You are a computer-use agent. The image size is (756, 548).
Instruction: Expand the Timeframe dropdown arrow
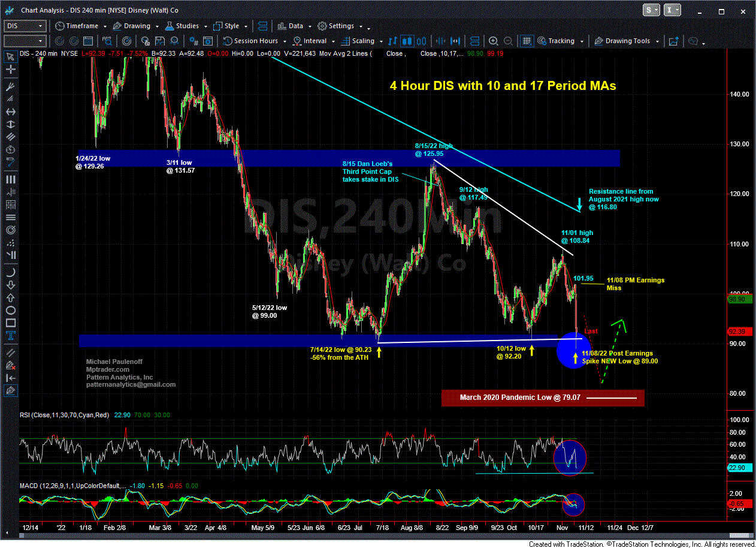[105, 26]
